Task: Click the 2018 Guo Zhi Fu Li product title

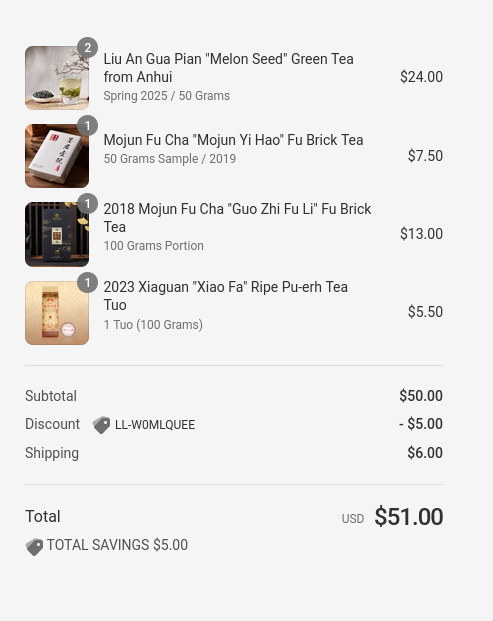Action: point(237,218)
